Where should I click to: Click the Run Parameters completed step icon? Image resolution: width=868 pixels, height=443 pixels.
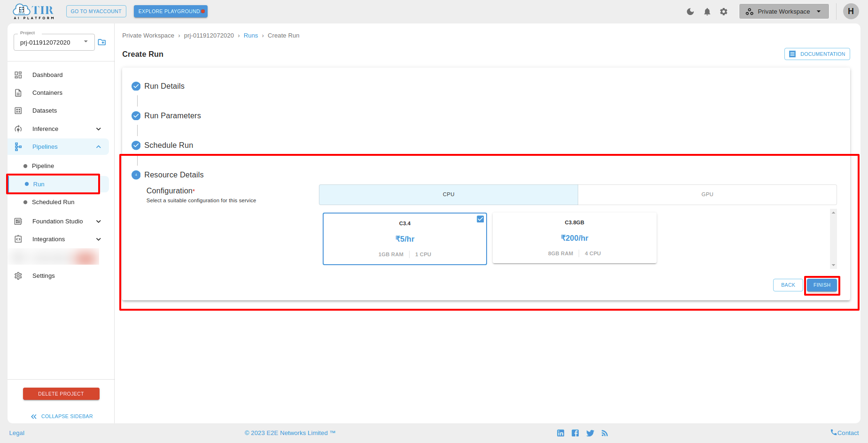(x=136, y=116)
